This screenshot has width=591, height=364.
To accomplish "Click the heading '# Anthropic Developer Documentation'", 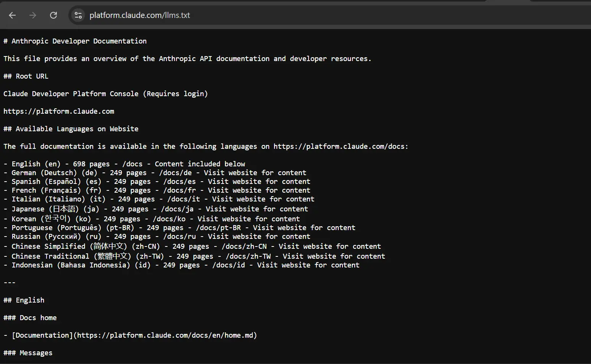I will click(x=75, y=41).
